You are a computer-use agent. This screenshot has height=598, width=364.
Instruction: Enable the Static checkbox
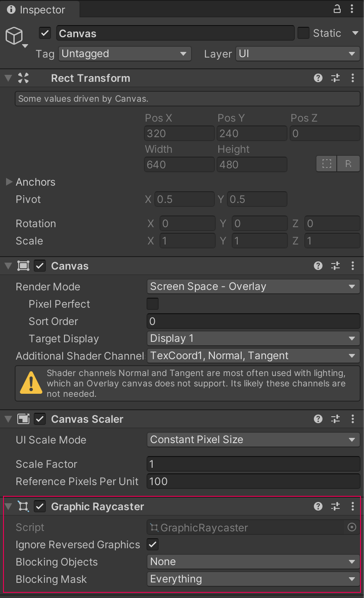[303, 33]
